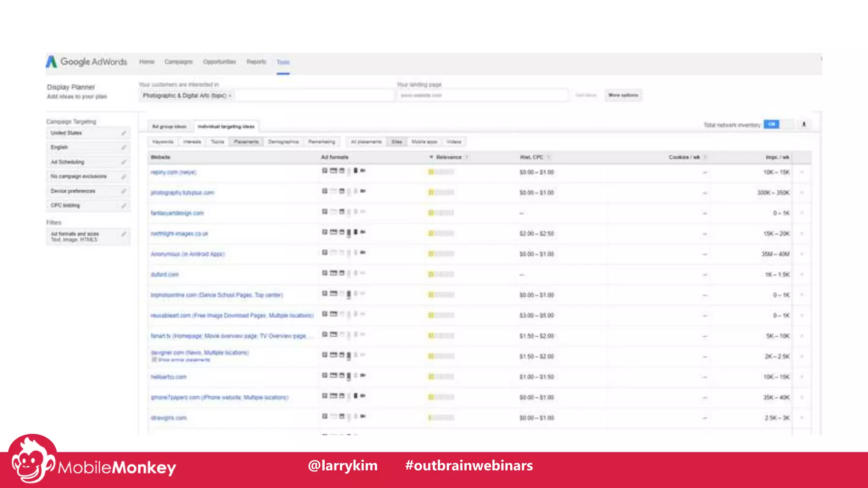Open the Campaigns menu
The height and width of the screenshot is (488, 868).
[178, 62]
